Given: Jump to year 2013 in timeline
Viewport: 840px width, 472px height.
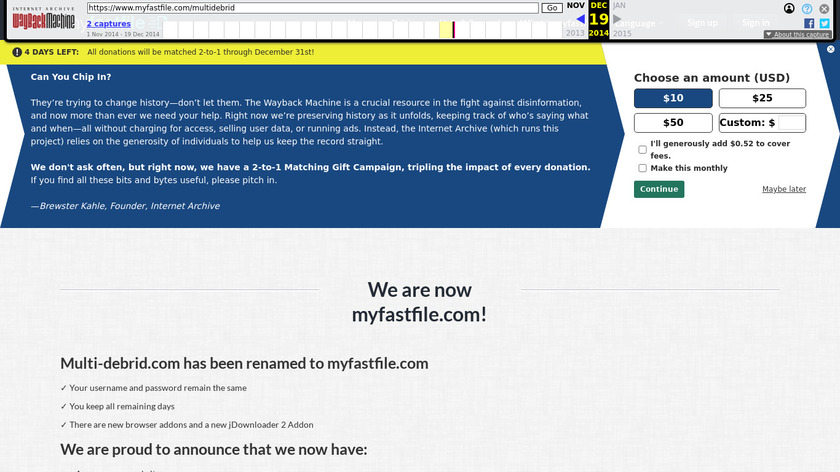Looking at the screenshot, I should [575, 33].
